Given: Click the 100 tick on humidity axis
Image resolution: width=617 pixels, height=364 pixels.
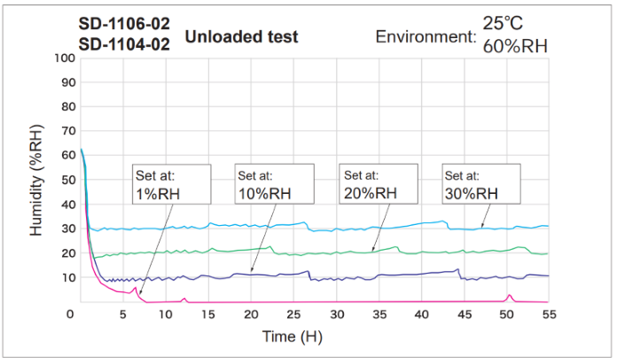Looking at the screenshot, I should click(x=64, y=58).
